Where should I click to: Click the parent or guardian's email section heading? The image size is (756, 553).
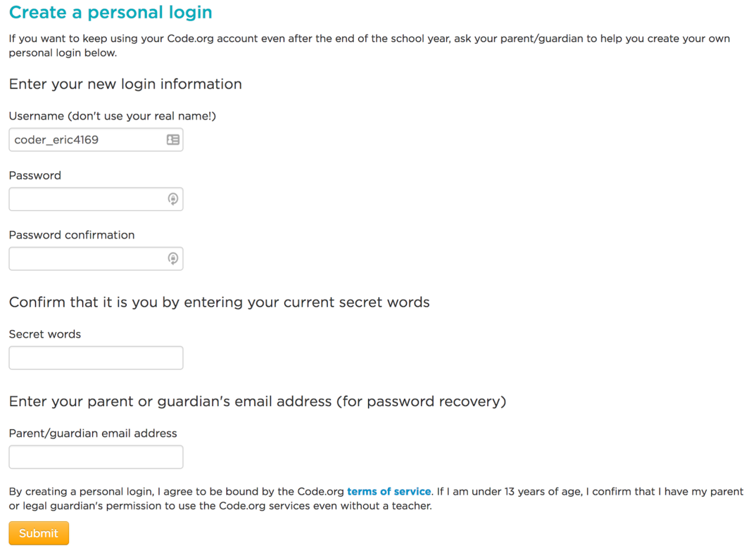coord(258,402)
